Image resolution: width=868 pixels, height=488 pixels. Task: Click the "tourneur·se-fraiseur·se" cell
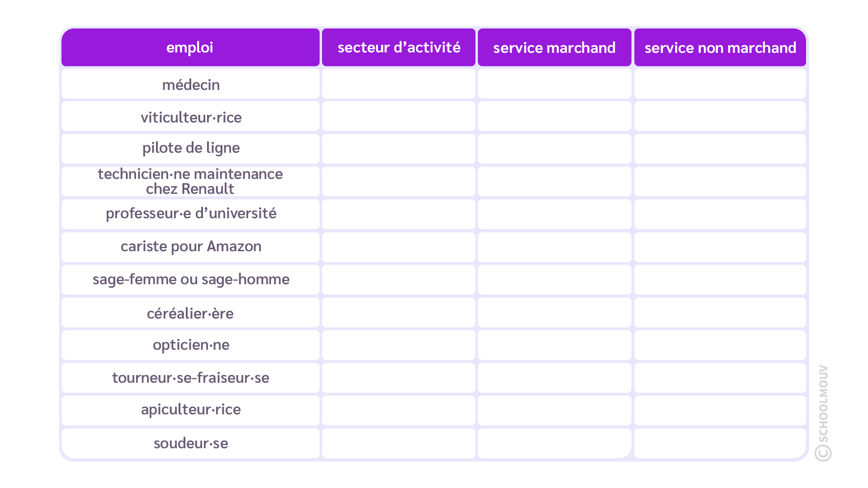[191, 377]
